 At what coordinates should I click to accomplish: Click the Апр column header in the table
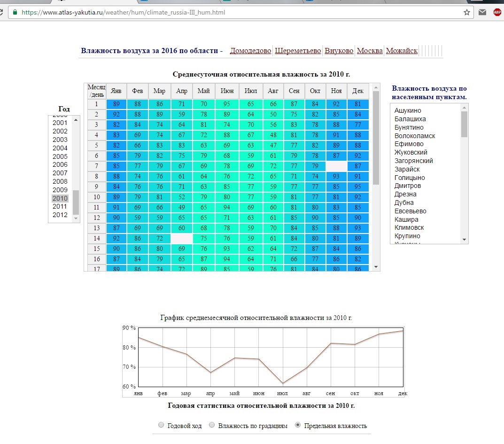coord(182,91)
